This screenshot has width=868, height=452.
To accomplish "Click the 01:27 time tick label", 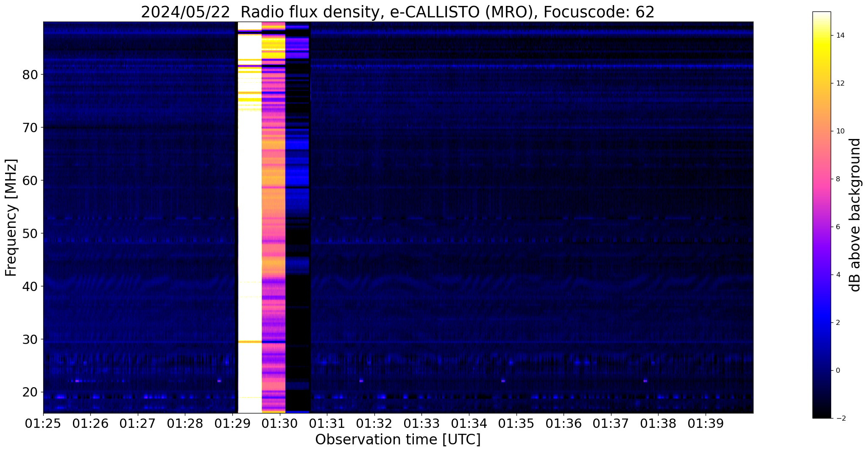I will (x=138, y=423).
